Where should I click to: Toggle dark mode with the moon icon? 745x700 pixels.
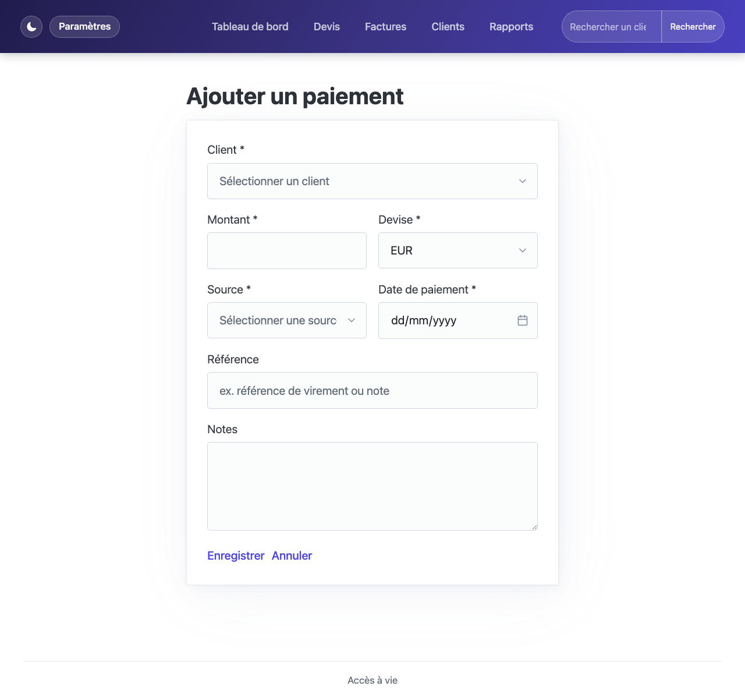(31, 27)
